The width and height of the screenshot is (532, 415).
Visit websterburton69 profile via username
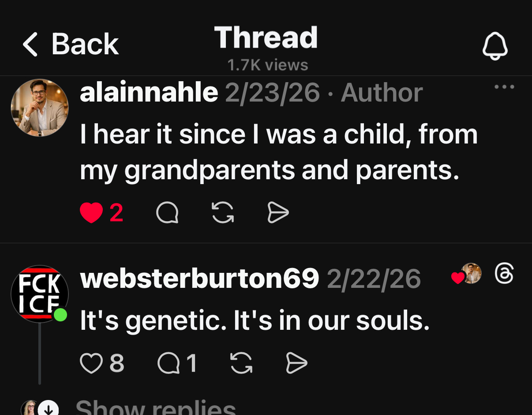tap(199, 279)
